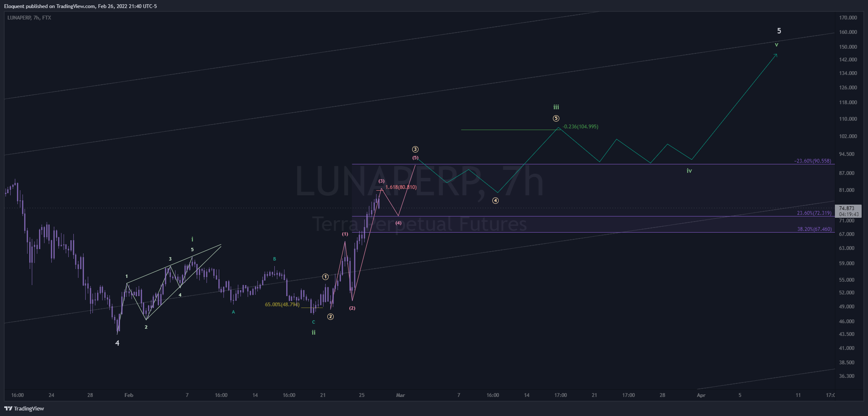Click the 126.000 price axis label
868x416 pixels.
click(848, 88)
